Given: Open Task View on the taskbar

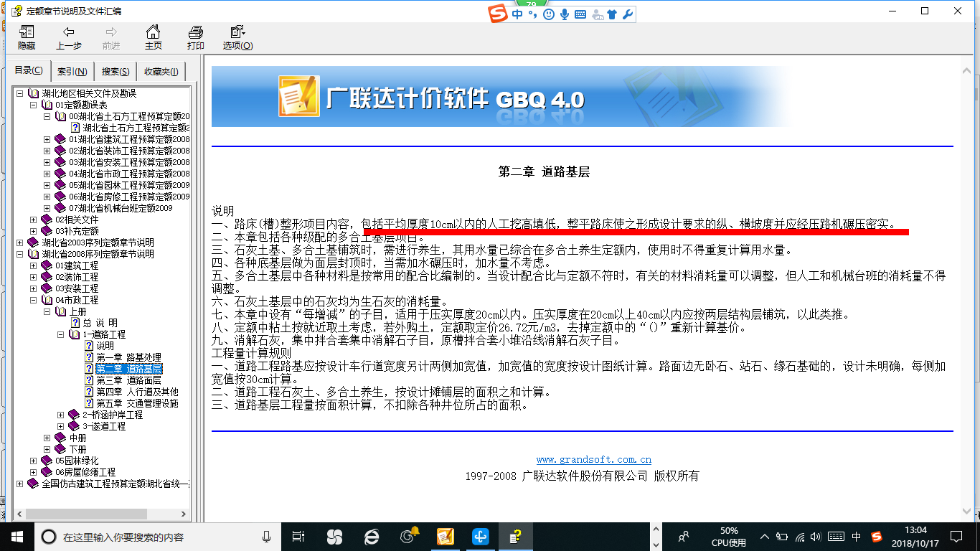Looking at the screenshot, I should [x=298, y=536].
